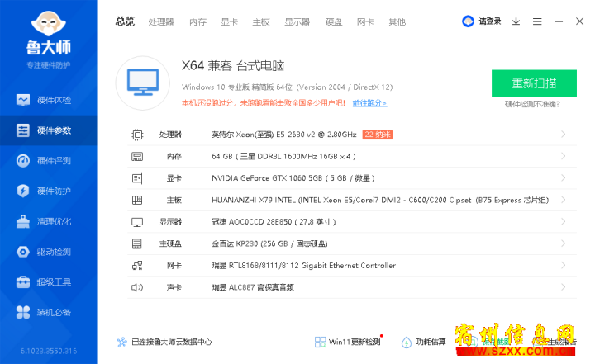
Task: Click 金百达 KP230 disk text
Action: pyautogui.click(x=269, y=243)
